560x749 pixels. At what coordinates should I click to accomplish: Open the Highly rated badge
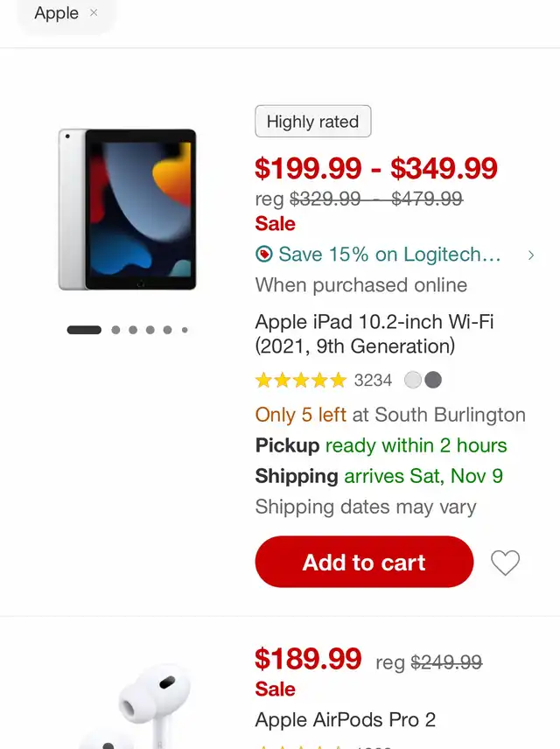pyautogui.click(x=313, y=122)
